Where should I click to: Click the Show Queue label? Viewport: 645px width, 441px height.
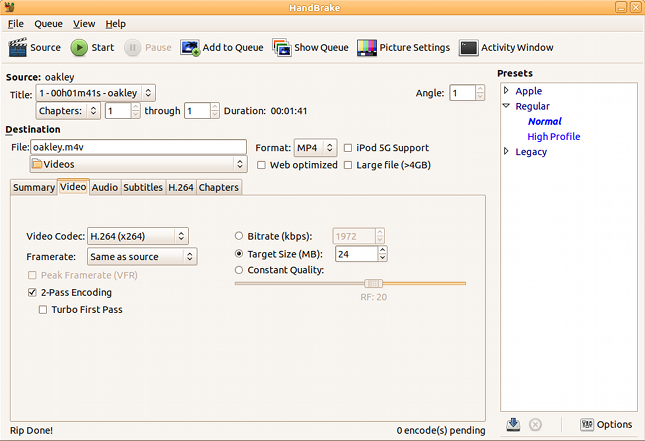coord(321,48)
